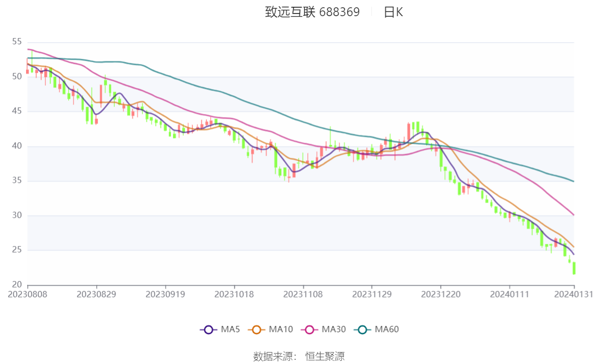Image resolution: width=598 pixels, height=364 pixels.
Task: Click the chart title 致远互联 688369
Action: [x=313, y=12]
